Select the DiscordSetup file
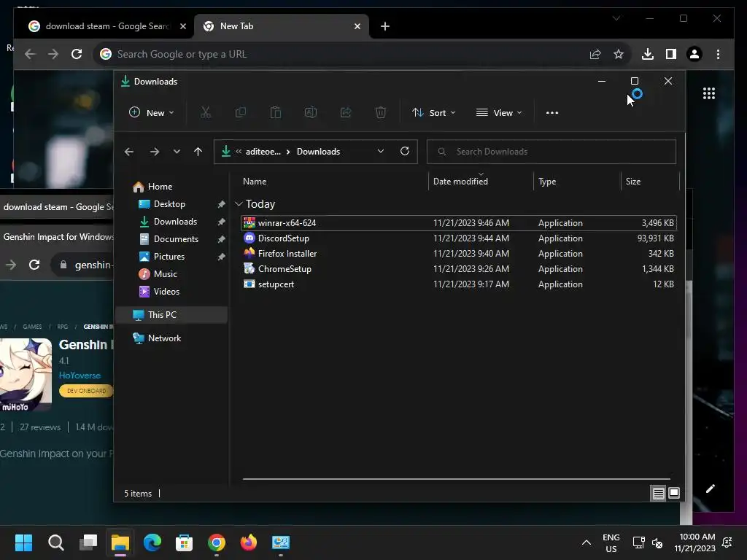This screenshot has width=747, height=560. [x=458, y=238]
